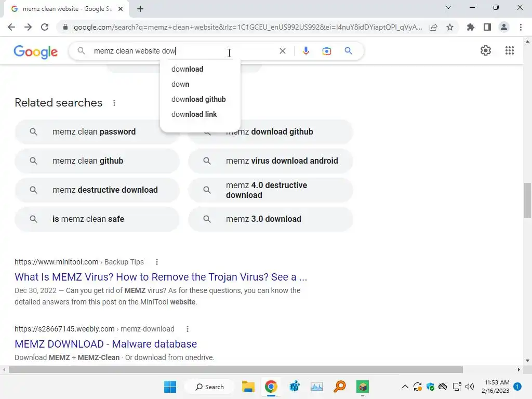Open taskbar clock showing 11:53 AM

[496, 387]
